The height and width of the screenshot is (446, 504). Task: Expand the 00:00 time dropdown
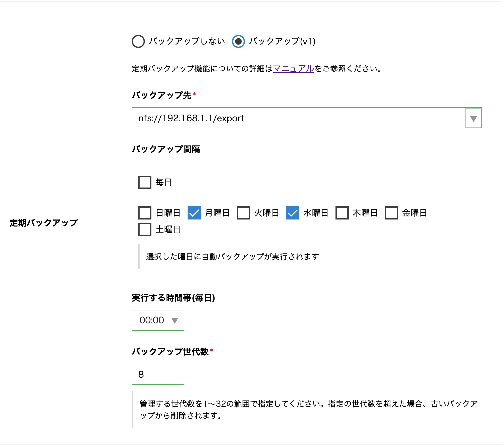(x=158, y=320)
